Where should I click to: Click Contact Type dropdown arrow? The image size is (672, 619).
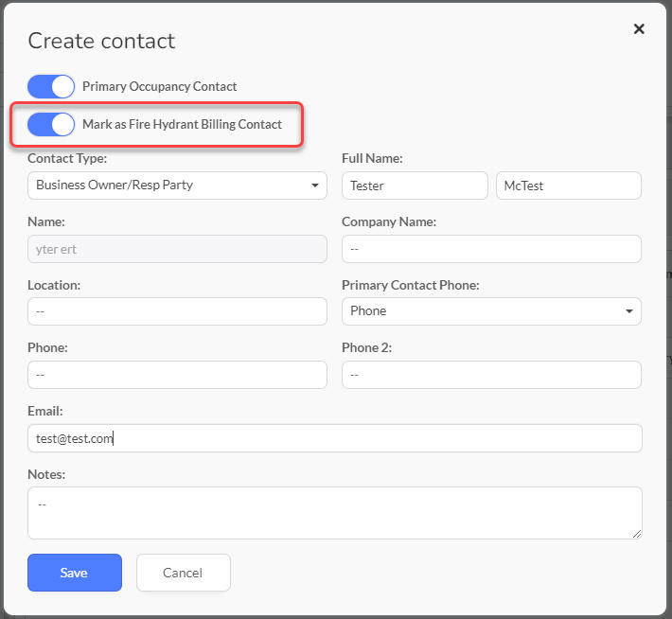tap(315, 186)
